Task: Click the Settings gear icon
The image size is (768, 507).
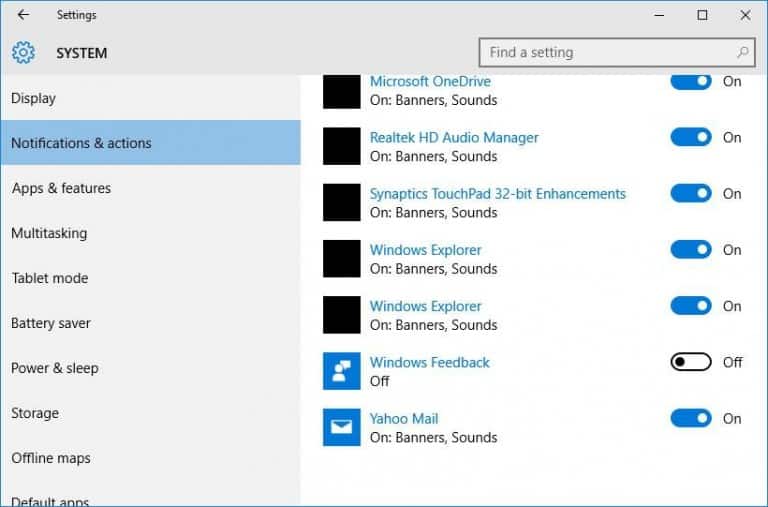Action: [x=23, y=52]
